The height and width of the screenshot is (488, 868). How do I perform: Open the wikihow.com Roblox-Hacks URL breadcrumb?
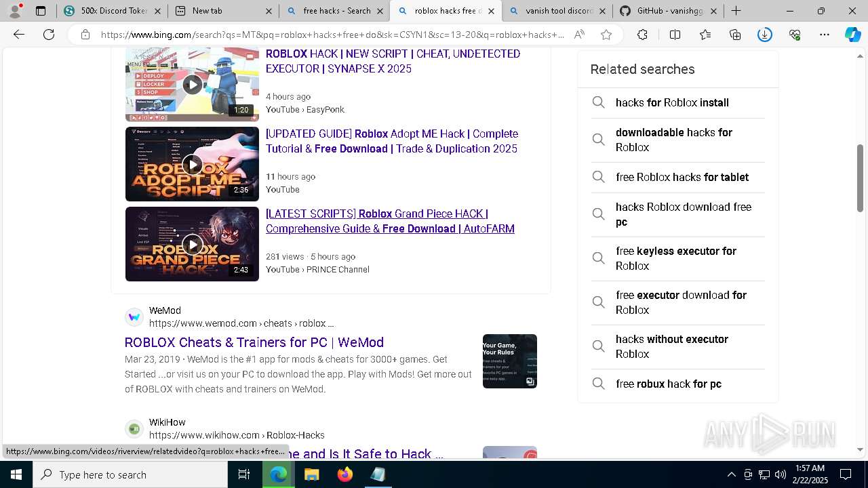tap(237, 435)
